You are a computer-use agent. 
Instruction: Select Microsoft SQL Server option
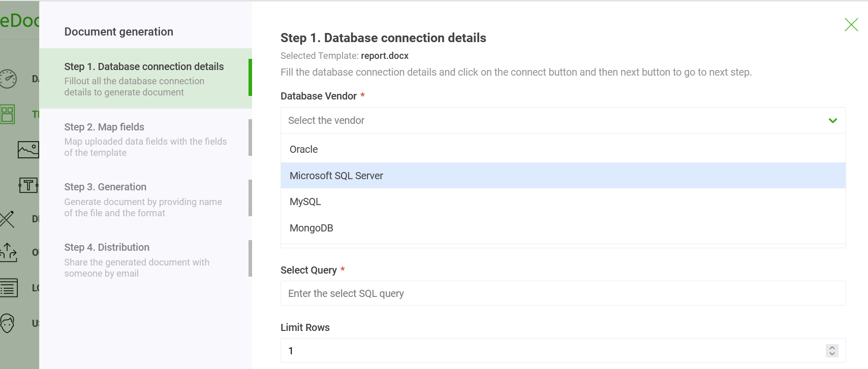563,176
